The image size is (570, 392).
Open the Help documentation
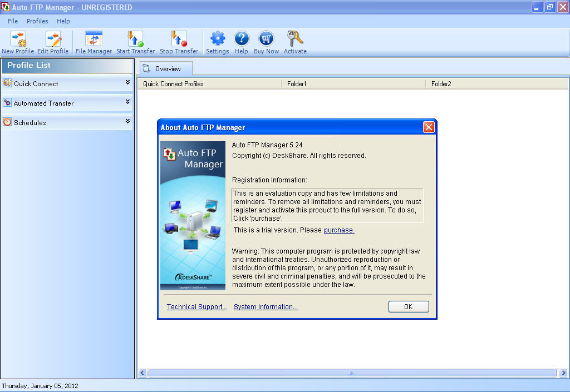click(241, 41)
